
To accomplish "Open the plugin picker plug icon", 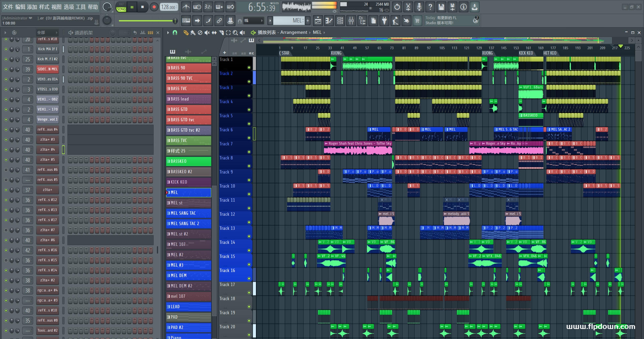I will (384, 21).
